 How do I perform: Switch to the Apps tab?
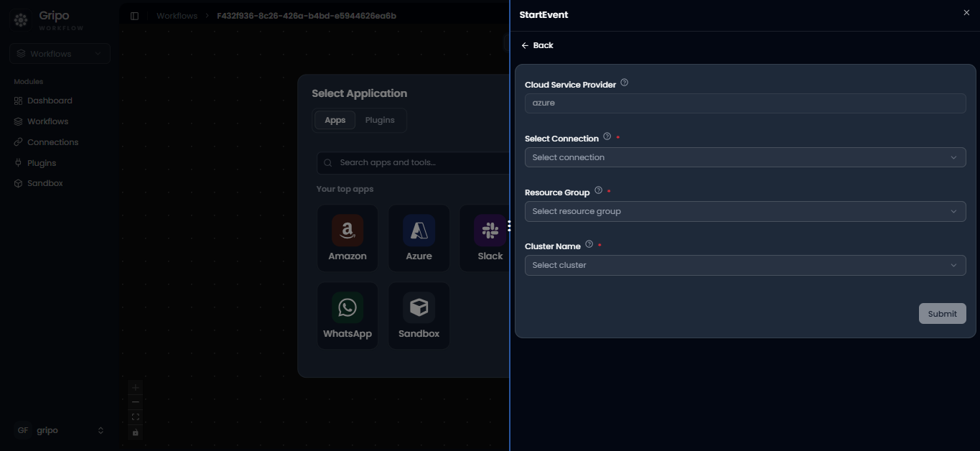click(335, 121)
